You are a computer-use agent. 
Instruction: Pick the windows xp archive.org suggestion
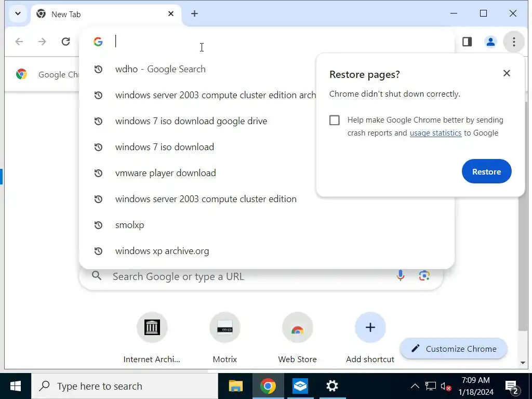pyautogui.click(x=267, y=251)
